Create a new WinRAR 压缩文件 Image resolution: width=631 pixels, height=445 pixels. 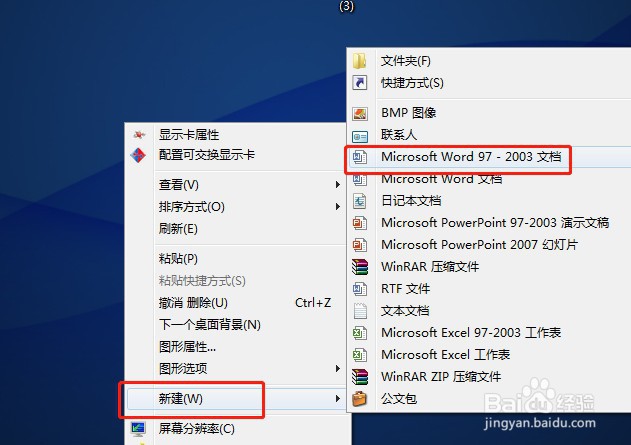coord(430,267)
